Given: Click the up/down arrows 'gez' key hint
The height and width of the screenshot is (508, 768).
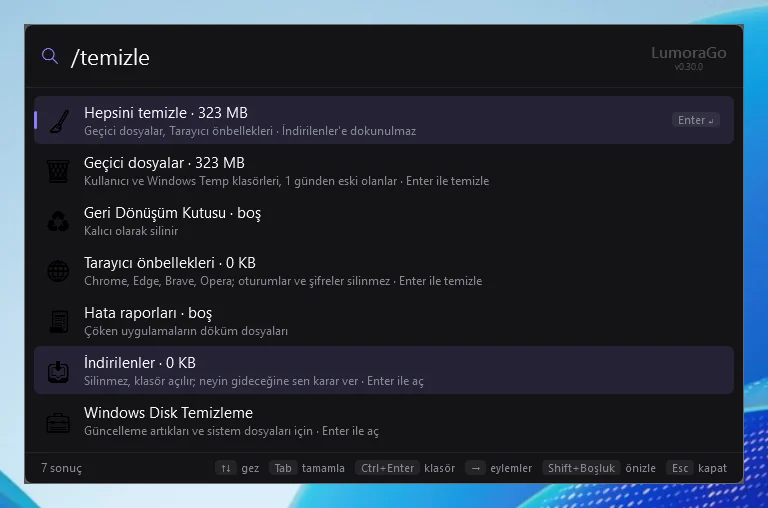Looking at the screenshot, I should click(225, 468).
